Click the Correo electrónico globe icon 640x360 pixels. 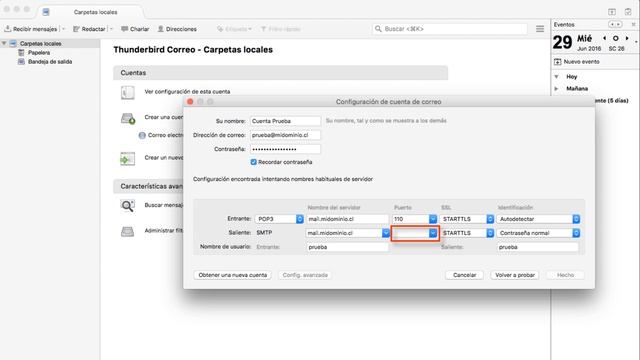coord(142,135)
